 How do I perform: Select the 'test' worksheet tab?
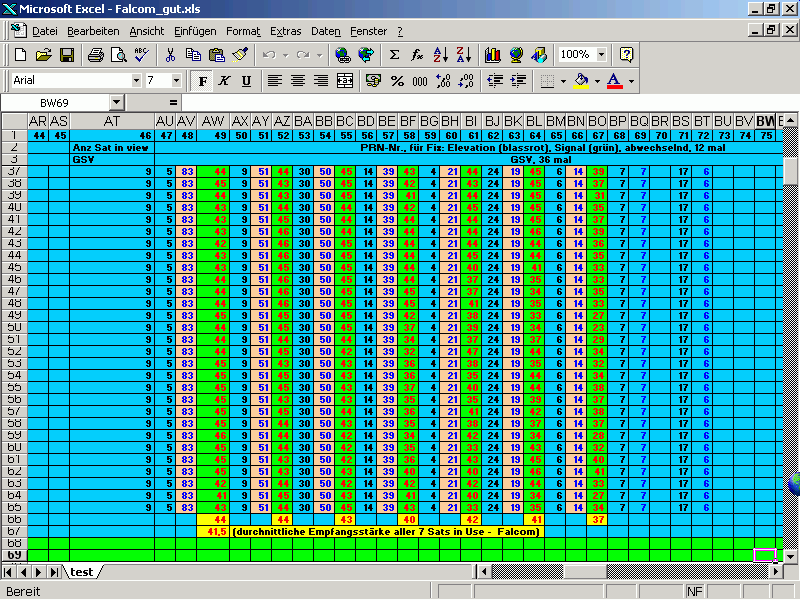[x=82, y=572]
